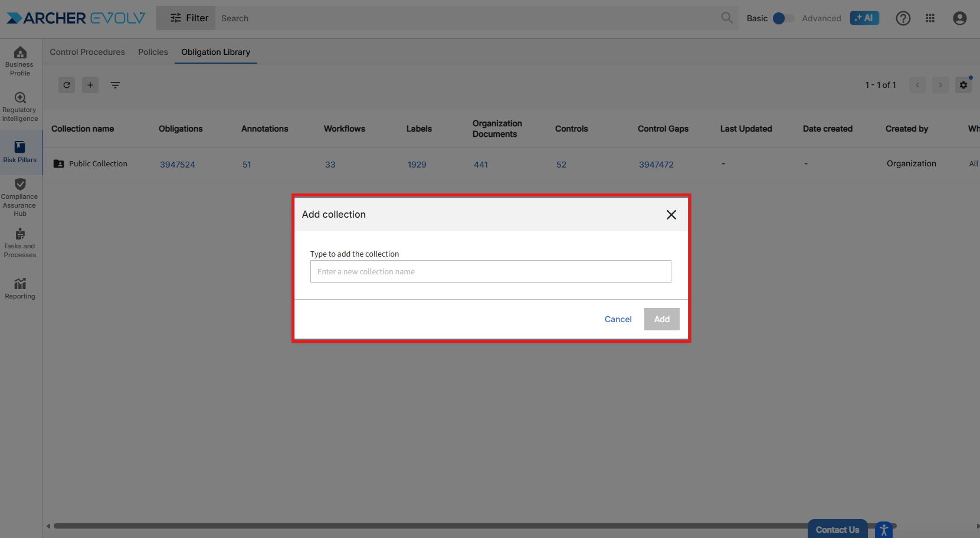Click the refresh table icon

tap(67, 85)
